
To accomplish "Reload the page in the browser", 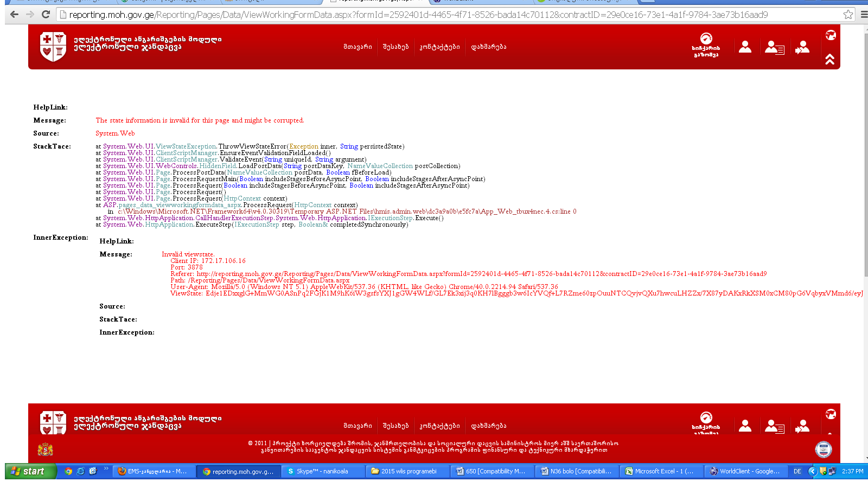I will tap(46, 15).
